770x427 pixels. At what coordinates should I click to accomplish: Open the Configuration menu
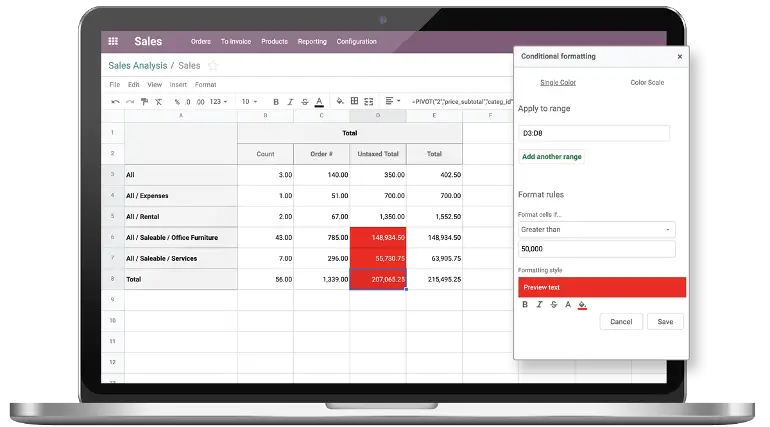coord(357,42)
